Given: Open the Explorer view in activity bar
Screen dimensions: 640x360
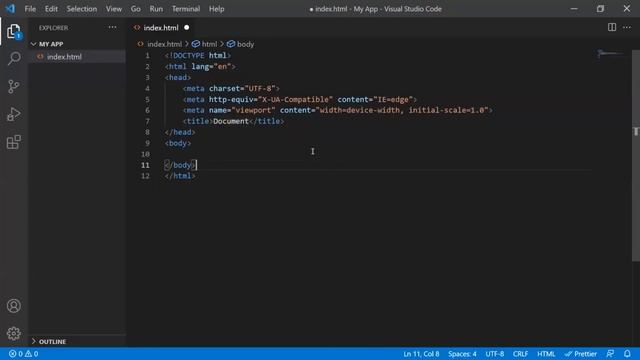Looking at the screenshot, I should pyautogui.click(x=13, y=31).
